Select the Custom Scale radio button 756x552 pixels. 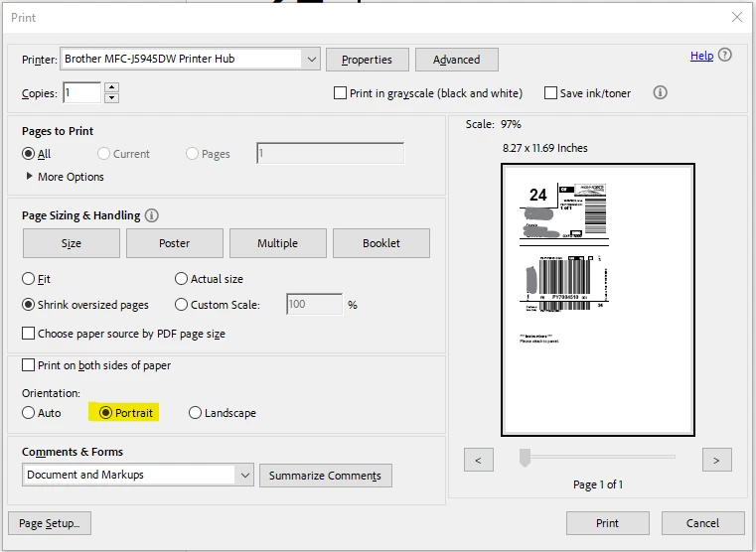coord(181,305)
